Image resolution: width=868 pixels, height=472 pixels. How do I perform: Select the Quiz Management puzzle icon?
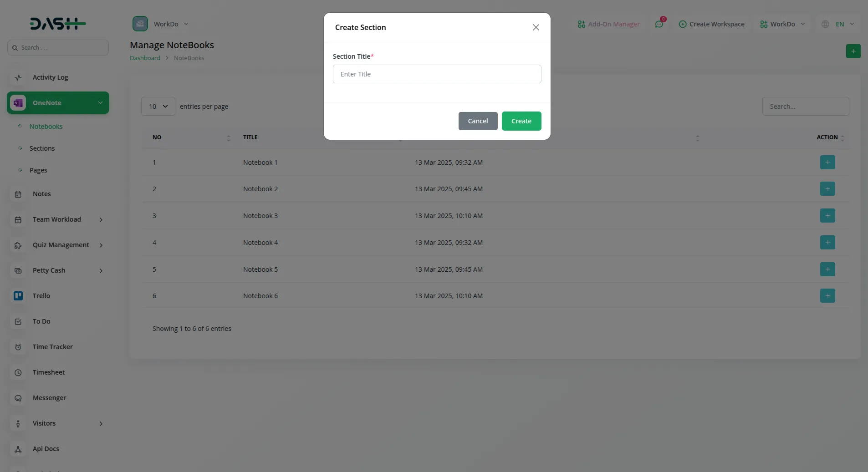17,245
